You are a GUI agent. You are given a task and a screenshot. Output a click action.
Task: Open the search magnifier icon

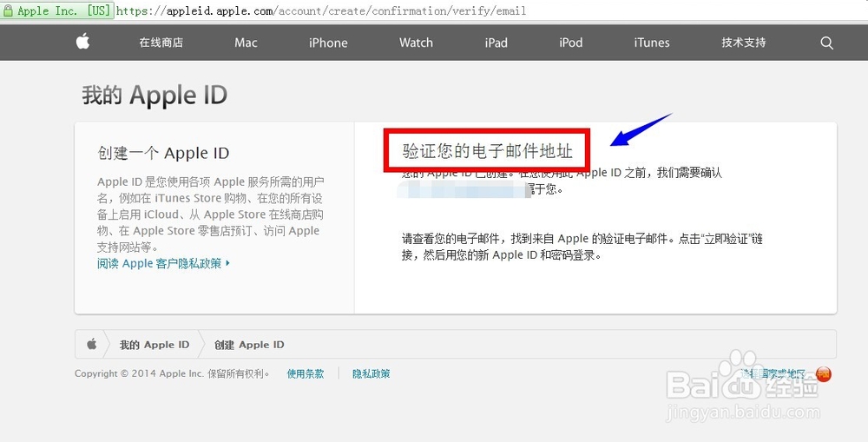click(826, 43)
